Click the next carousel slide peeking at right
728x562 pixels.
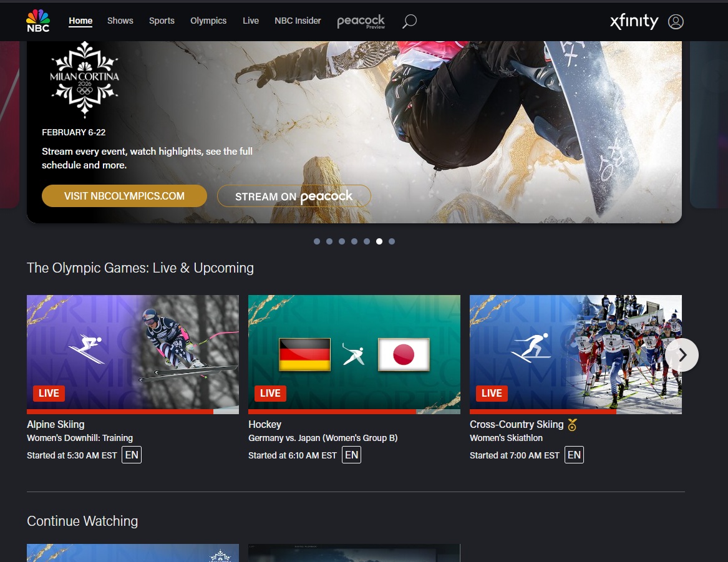pyautogui.click(x=709, y=124)
